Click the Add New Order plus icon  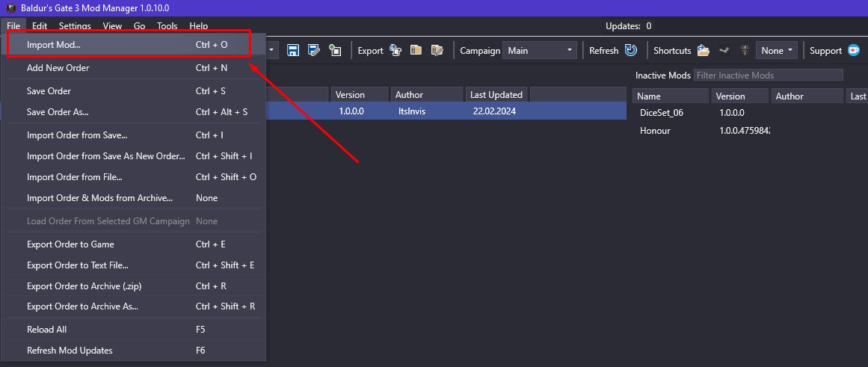coord(334,50)
